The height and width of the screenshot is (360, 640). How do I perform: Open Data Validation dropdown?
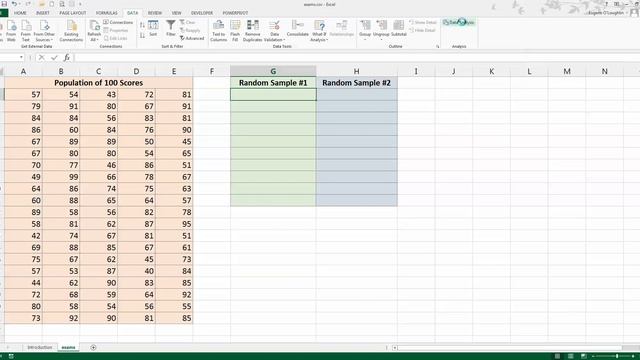pos(274,31)
